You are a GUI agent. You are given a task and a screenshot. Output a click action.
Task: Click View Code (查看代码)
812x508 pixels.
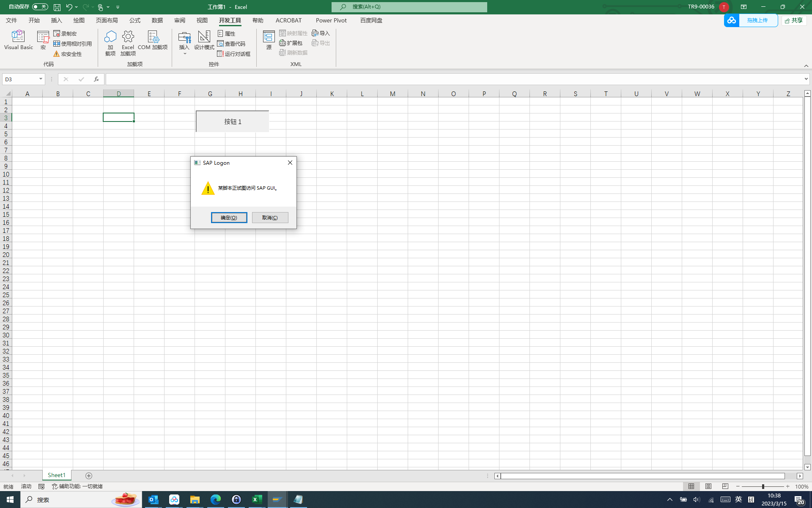click(x=231, y=44)
